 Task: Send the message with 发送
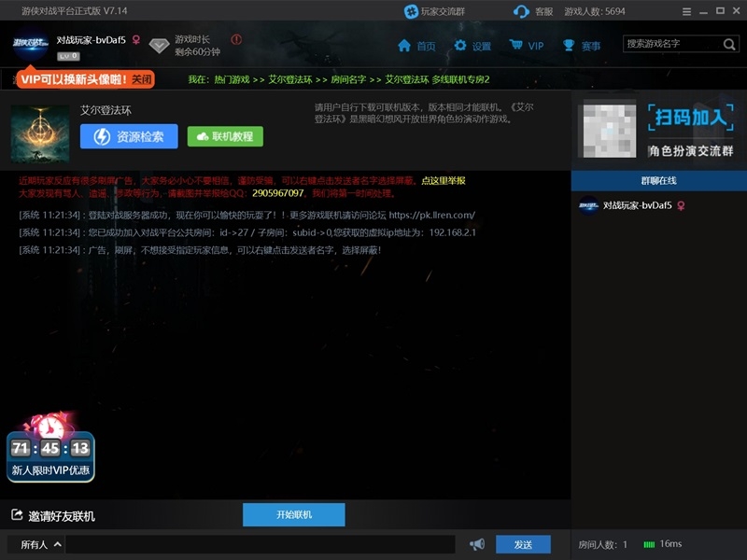point(523,544)
